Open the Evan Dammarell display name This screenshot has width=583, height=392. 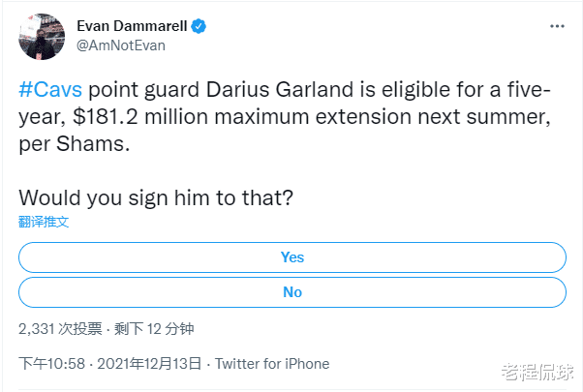(x=130, y=24)
